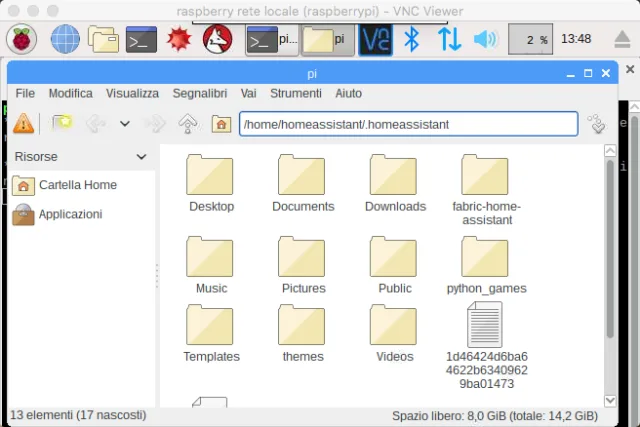The height and width of the screenshot is (427, 640).
Task: Open the Strumenti menu
Action: (296, 93)
